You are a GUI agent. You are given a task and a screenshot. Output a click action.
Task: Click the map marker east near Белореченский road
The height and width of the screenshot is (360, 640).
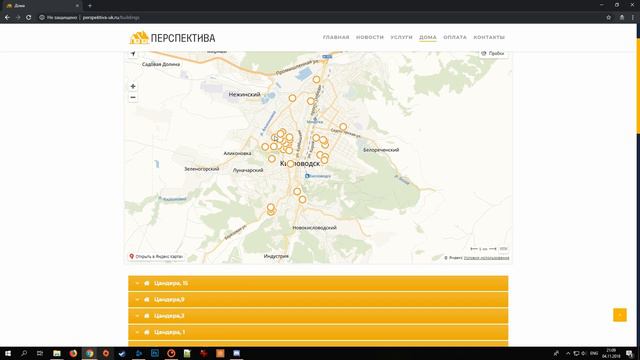pos(343,127)
